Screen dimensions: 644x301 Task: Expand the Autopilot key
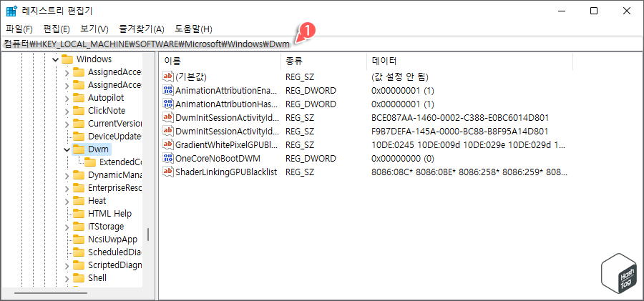(x=67, y=98)
